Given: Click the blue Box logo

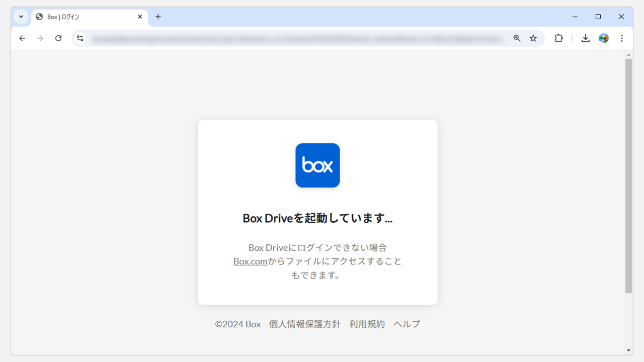Looking at the screenshot, I should pyautogui.click(x=317, y=165).
